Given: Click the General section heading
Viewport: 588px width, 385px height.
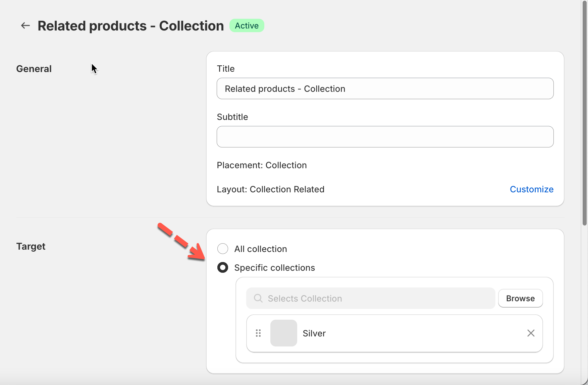Looking at the screenshot, I should (34, 69).
